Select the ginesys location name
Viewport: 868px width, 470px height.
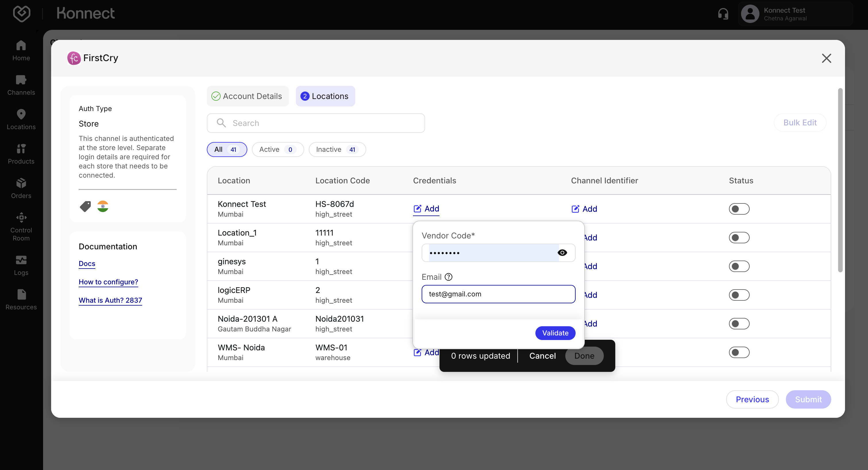[232, 261]
